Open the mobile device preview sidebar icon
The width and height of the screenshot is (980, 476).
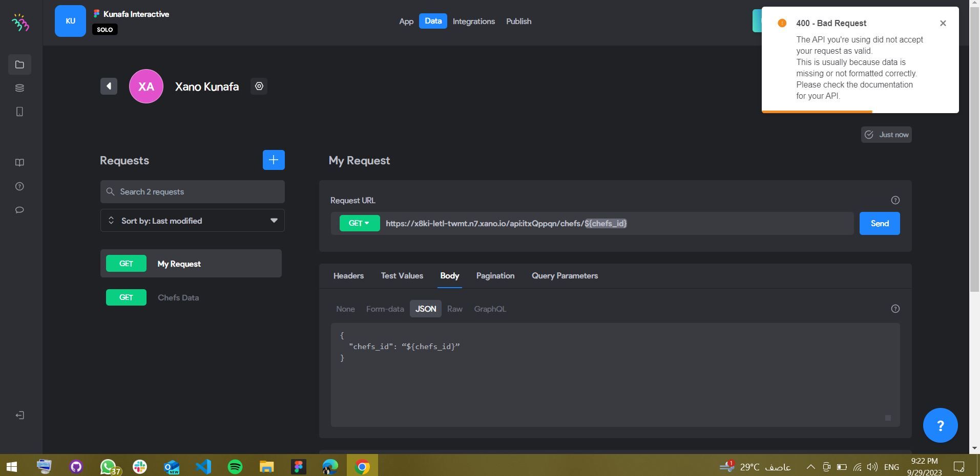click(19, 112)
